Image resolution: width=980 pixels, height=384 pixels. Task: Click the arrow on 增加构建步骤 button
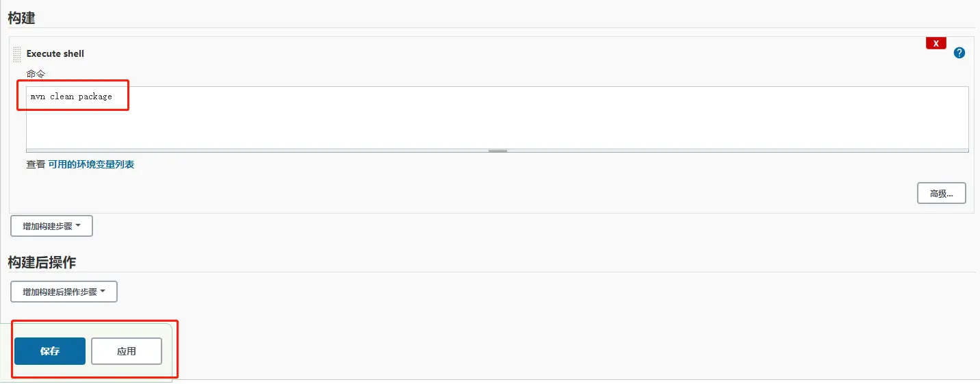(78, 226)
